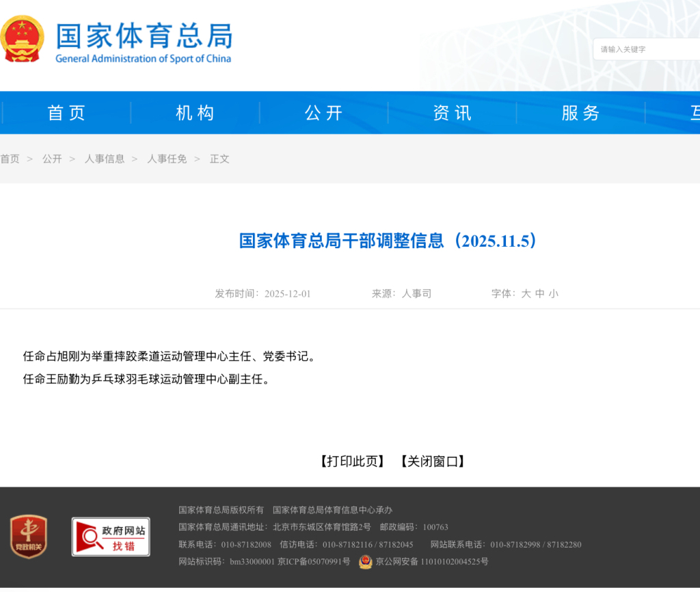Image resolution: width=700 pixels, height=592 pixels.
Task: Open the 服务 navigation menu item
Action: pos(580,113)
